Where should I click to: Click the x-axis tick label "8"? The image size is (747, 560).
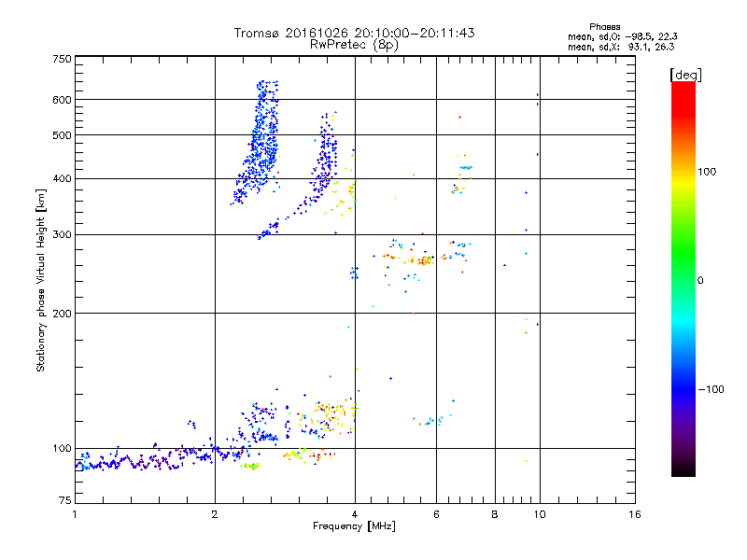click(x=495, y=514)
